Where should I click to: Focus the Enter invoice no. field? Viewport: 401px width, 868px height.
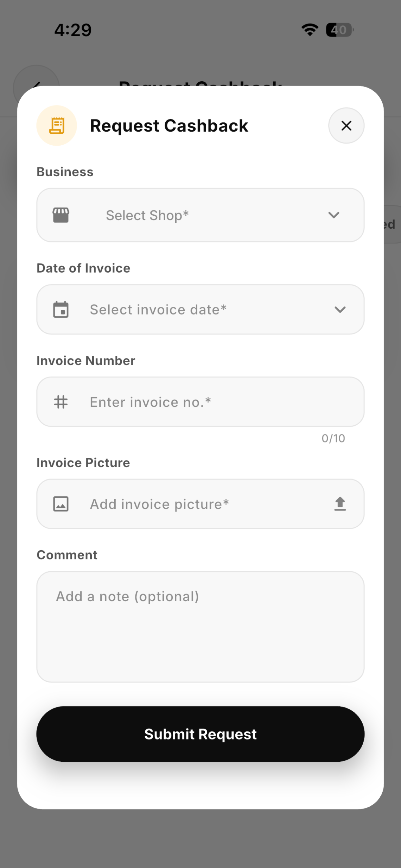(200, 402)
